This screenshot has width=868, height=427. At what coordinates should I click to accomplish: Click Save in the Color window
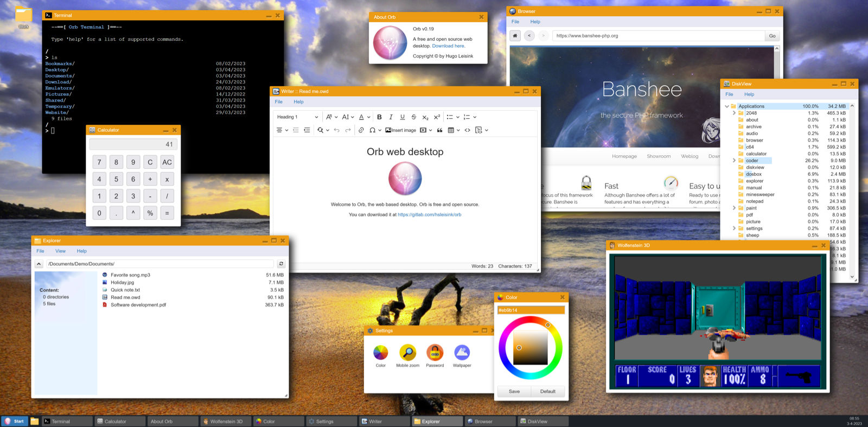tap(514, 391)
